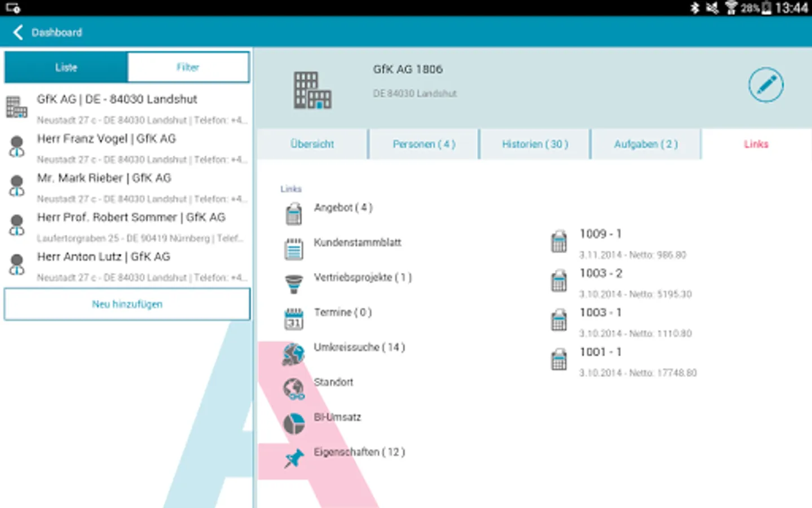
Task: Switch to the Filter tab
Action: click(188, 67)
